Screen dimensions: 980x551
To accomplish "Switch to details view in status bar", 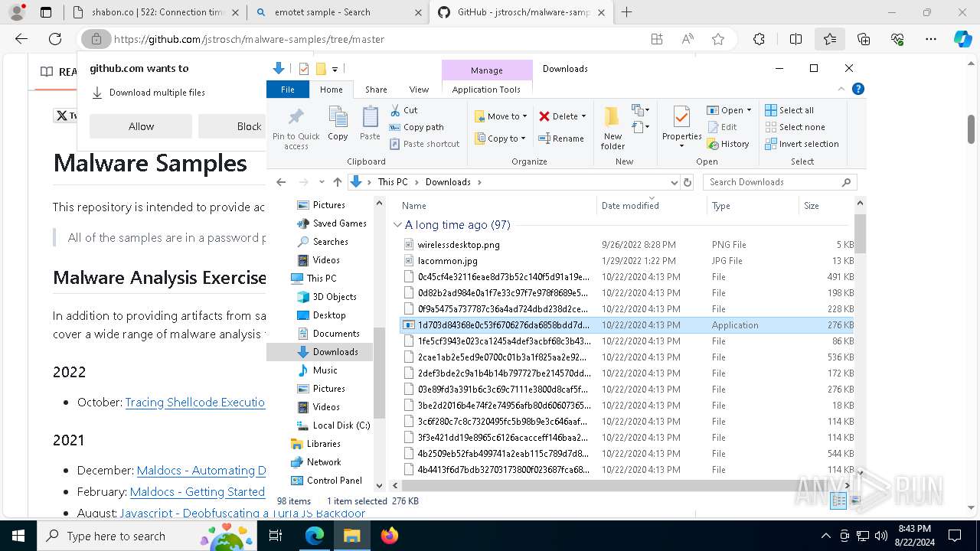I will pyautogui.click(x=838, y=500).
